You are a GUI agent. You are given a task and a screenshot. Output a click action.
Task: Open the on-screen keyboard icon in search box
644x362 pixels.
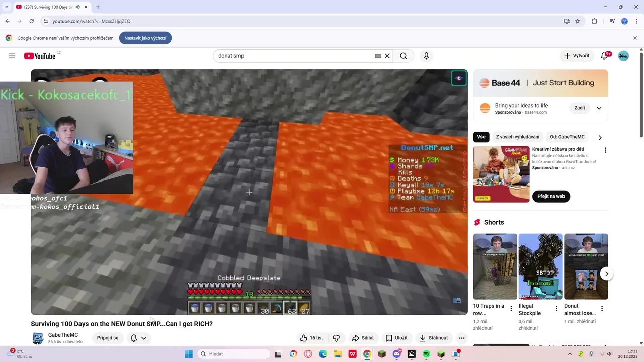378,56
